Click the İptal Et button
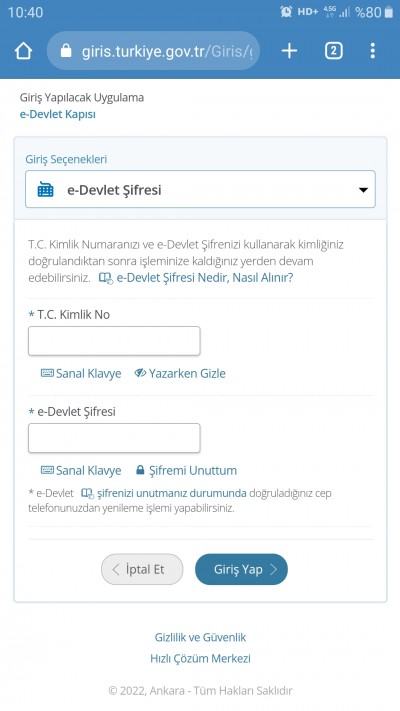This screenshot has height=711, width=400. coord(142,569)
